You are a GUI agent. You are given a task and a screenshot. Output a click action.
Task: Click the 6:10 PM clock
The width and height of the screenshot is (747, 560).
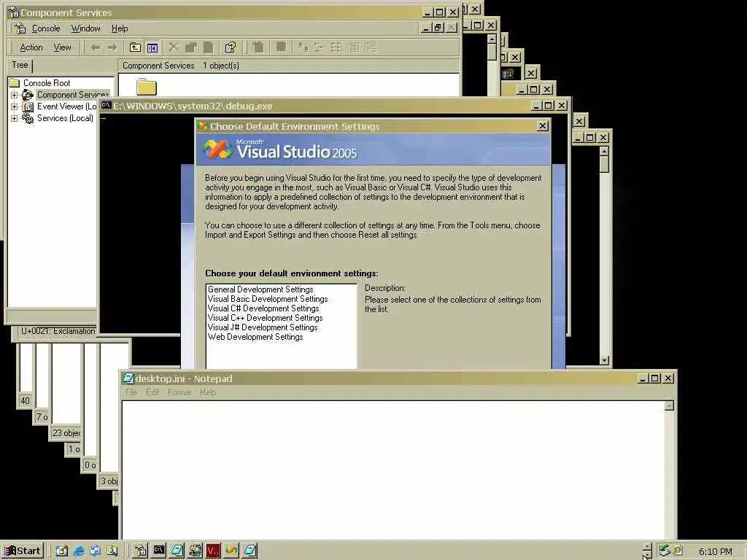(715, 551)
